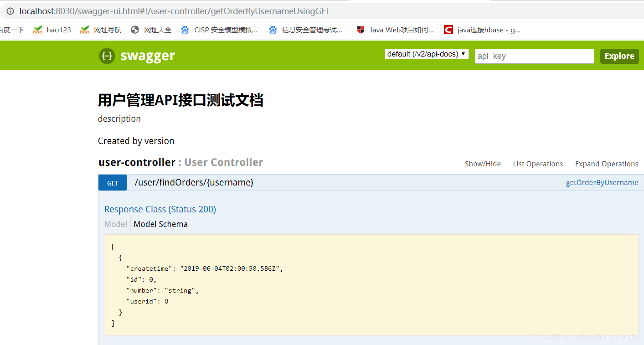This screenshot has height=345, width=644.
Task: Open the 信息安全管理考试 bookmark
Action: pyautogui.click(x=306, y=30)
